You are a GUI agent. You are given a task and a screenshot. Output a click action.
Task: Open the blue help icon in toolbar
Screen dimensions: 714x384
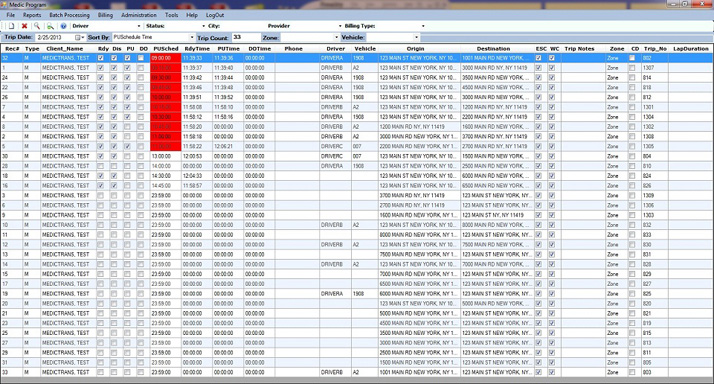[x=63, y=26]
